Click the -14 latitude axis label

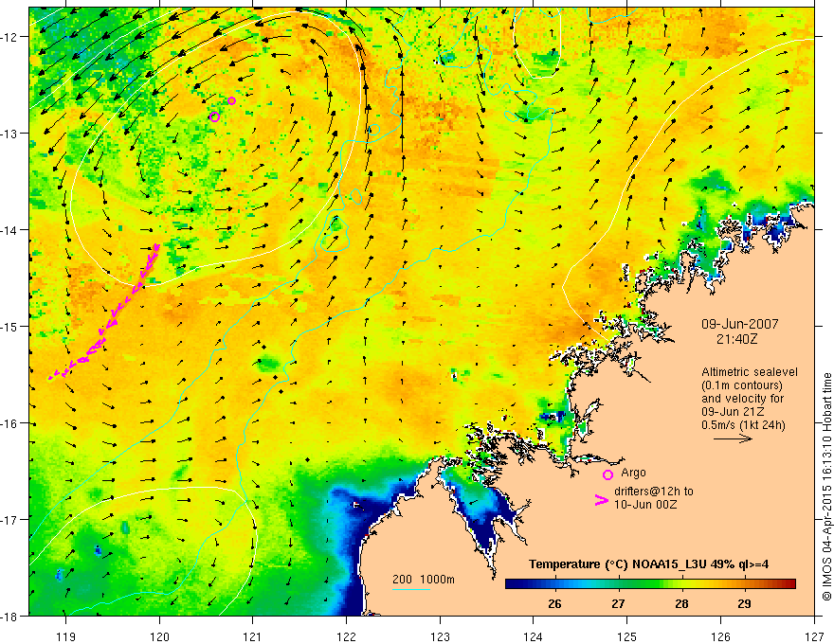pos(10,230)
